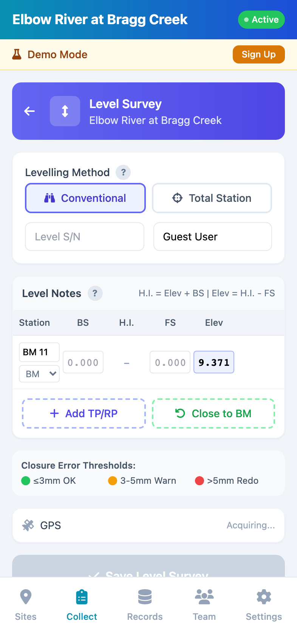Click the BS reading field for BM 11

(x=83, y=362)
